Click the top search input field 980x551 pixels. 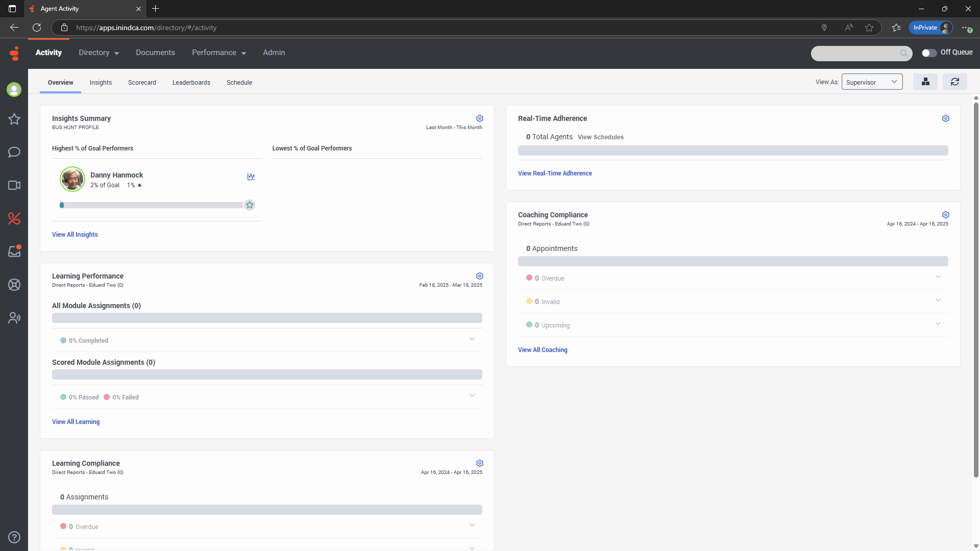click(x=855, y=53)
